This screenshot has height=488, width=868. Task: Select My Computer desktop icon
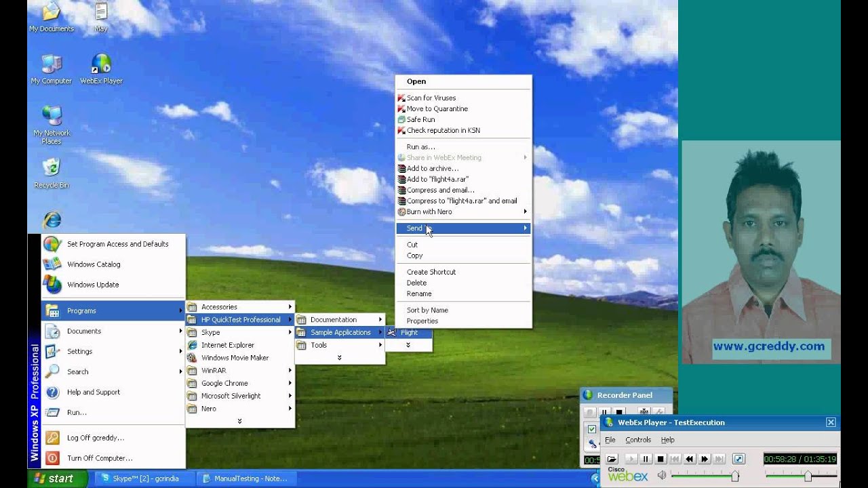51,68
